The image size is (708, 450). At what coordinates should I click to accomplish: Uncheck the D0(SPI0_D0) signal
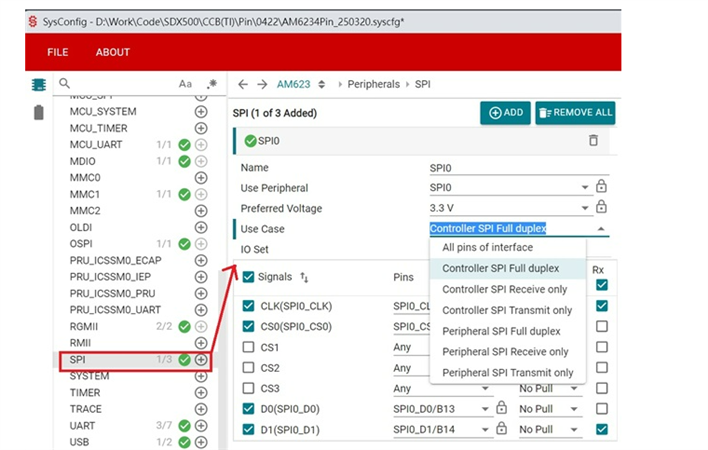248,408
